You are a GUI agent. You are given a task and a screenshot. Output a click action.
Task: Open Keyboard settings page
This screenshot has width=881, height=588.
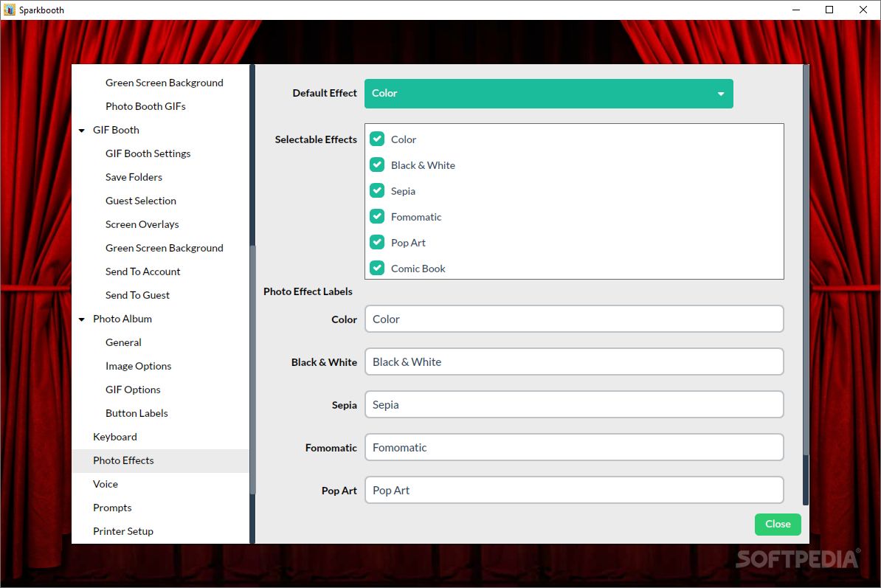coord(114,436)
